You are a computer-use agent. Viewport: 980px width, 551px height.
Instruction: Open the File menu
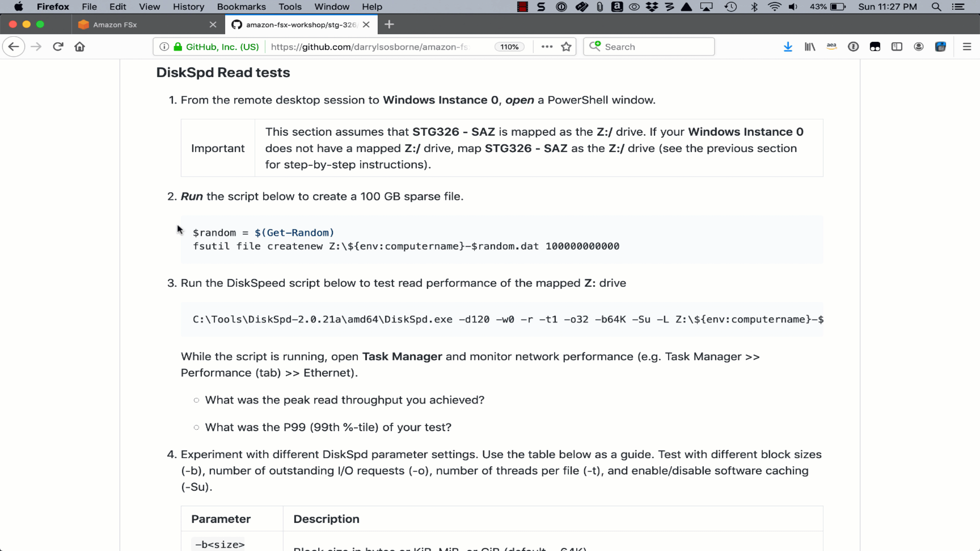click(x=89, y=6)
